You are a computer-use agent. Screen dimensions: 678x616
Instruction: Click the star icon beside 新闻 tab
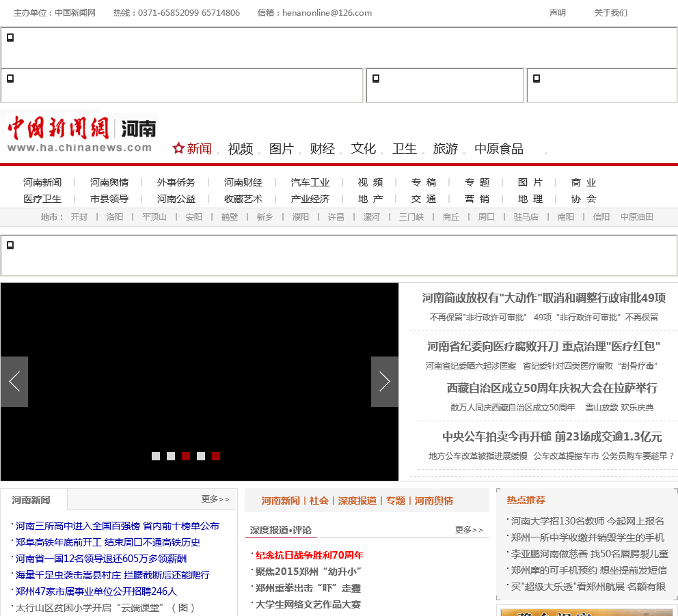[x=178, y=148]
